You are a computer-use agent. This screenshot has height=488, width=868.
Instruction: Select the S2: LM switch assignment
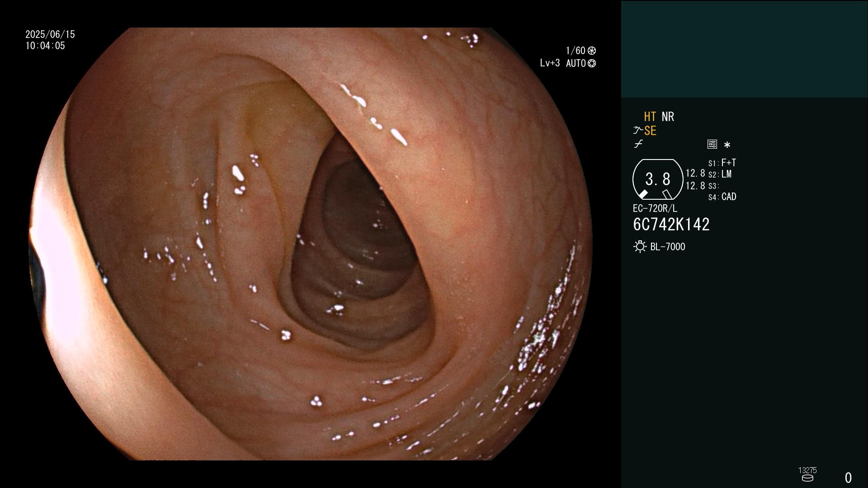[720, 174]
